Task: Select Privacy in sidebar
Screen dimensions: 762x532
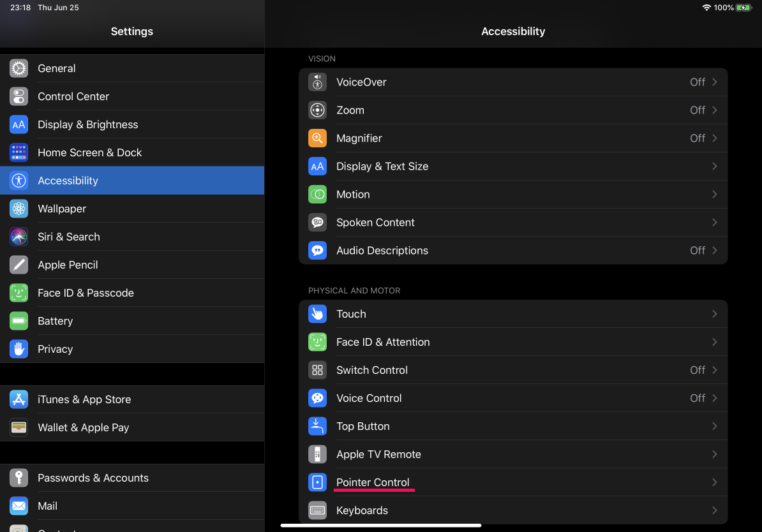Action: pos(132,350)
